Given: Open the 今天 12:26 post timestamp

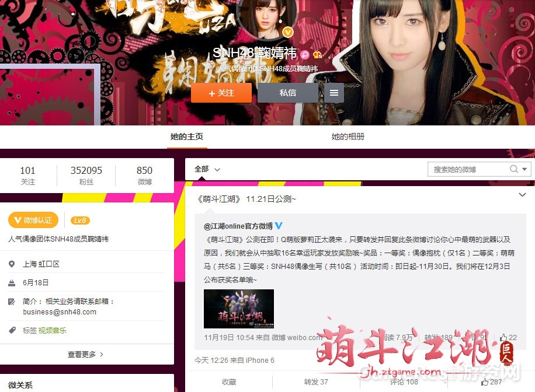Looking at the screenshot, I should (211, 360).
